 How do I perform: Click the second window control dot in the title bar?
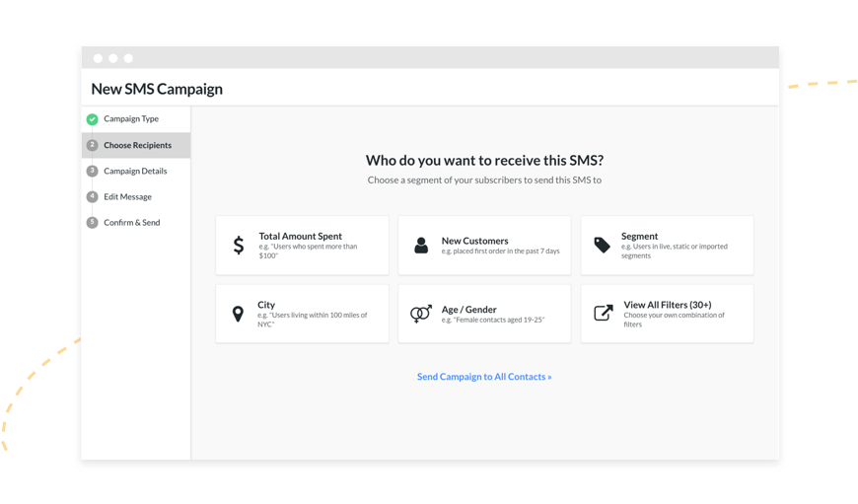[113, 58]
